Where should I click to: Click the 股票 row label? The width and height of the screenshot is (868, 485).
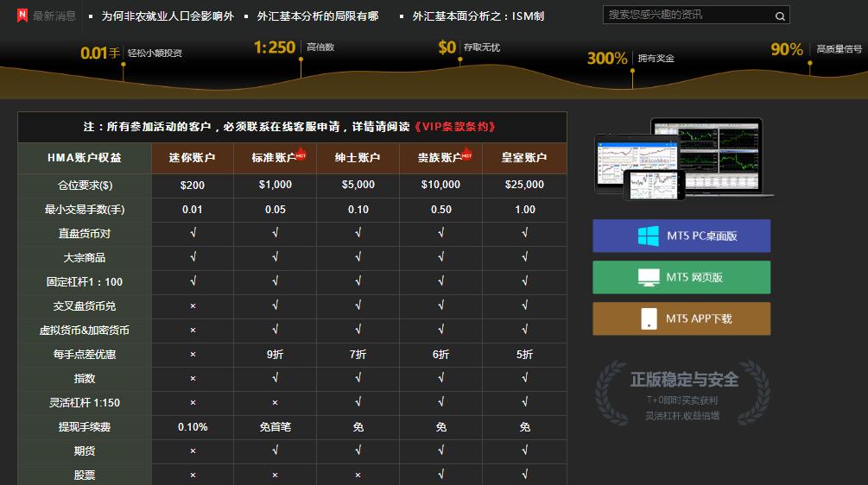pyautogui.click(x=85, y=476)
